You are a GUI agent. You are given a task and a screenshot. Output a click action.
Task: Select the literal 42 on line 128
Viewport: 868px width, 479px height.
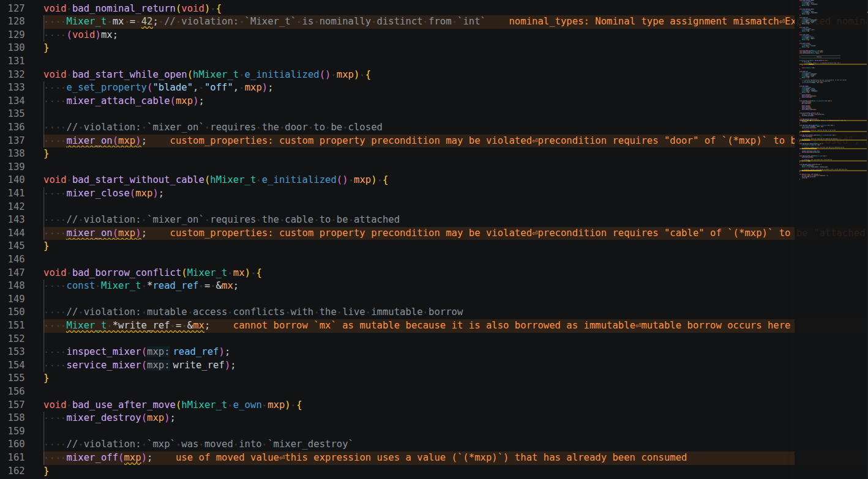tap(147, 21)
